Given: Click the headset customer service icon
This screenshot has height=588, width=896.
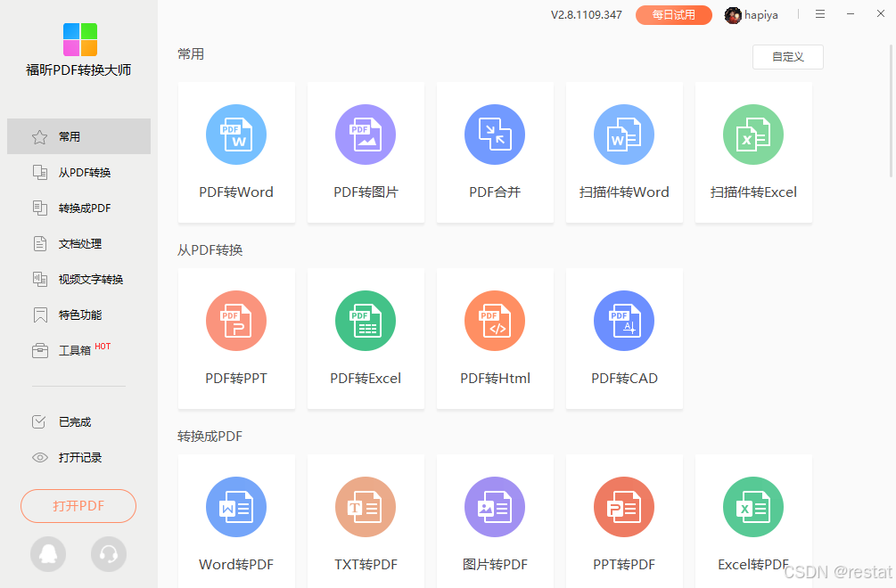Looking at the screenshot, I should 109,554.
